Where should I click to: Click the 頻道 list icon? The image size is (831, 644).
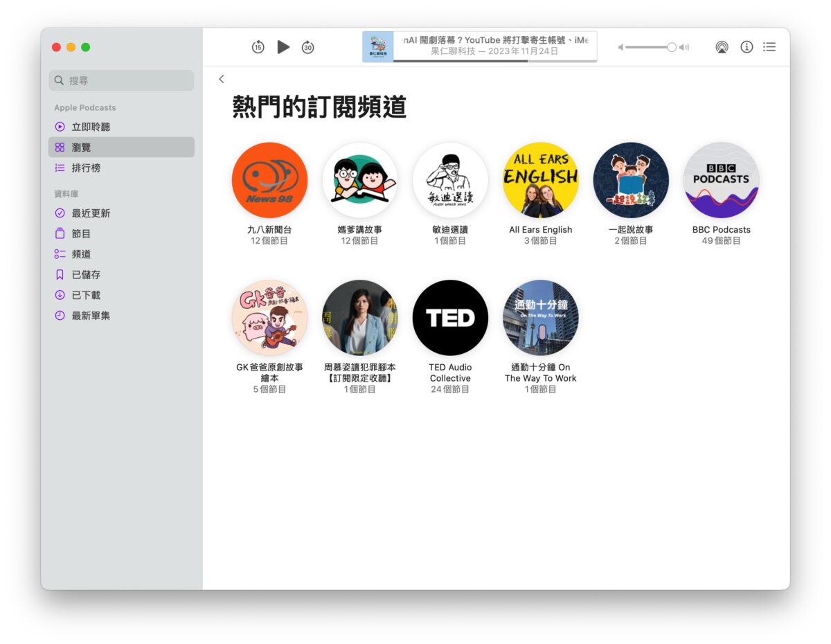tap(60, 254)
